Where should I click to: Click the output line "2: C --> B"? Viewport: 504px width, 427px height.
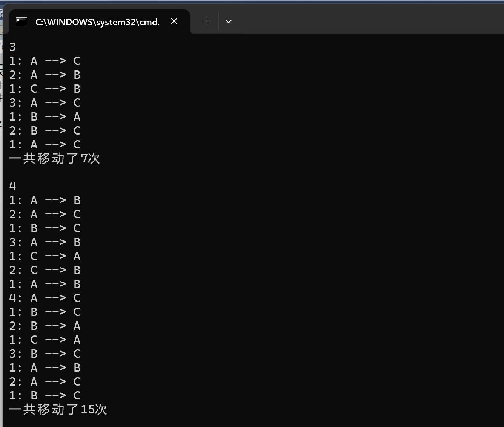tap(45, 270)
